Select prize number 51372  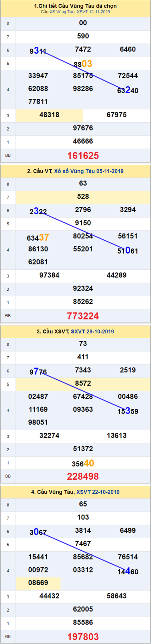tap(83, 449)
